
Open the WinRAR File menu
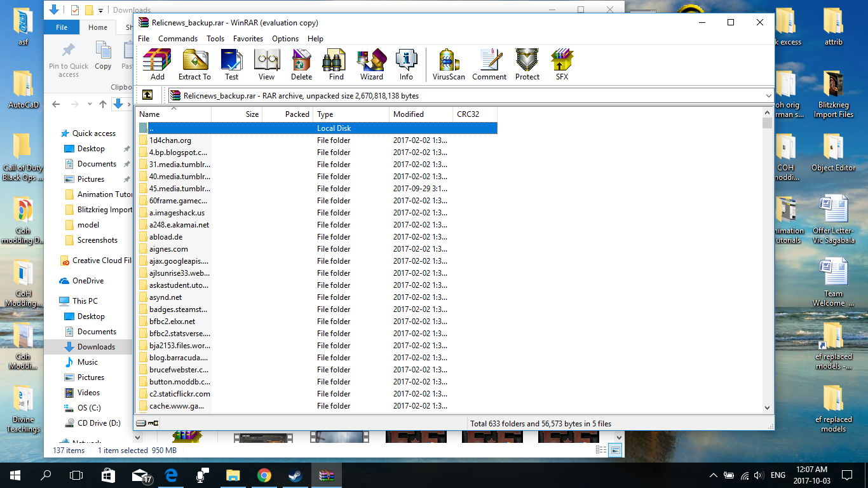pos(144,39)
